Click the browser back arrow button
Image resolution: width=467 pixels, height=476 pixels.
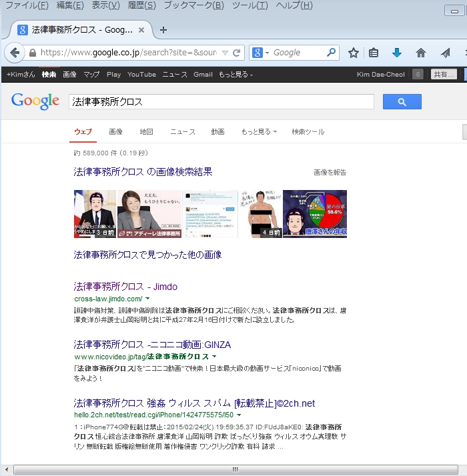(x=14, y=53)
